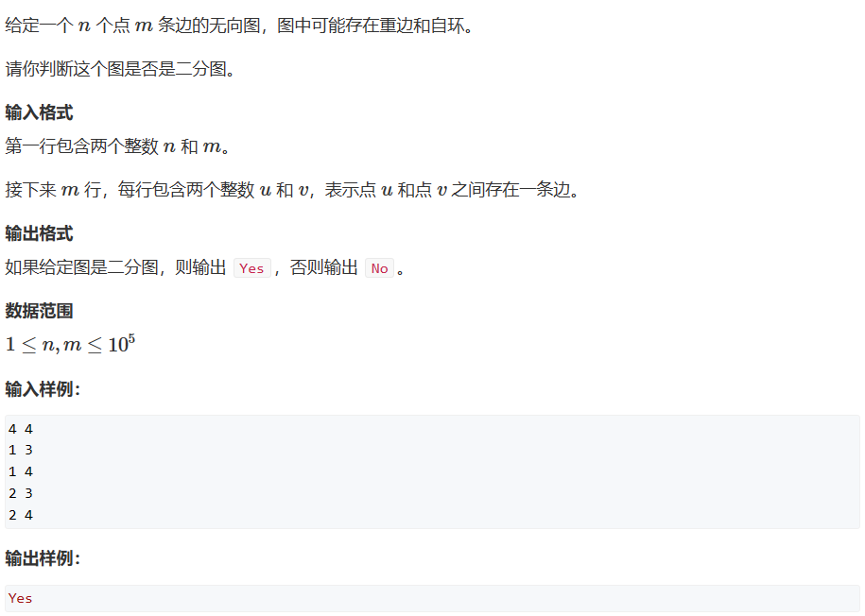Click the '2 3' line in input sample
865x616 pixels.
pos(21,493)
